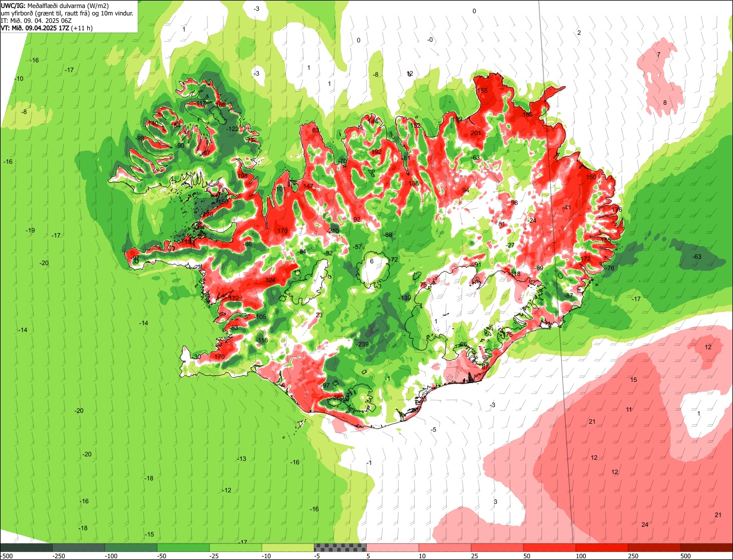Click the '-500' legend label
This screenshot has height=560, width=733.
(x=6, y=556)
